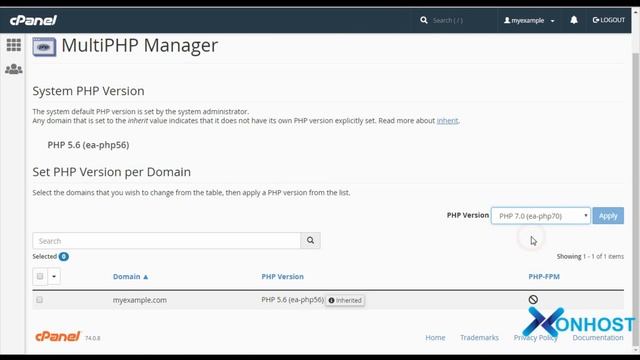Click the MultiPHP Manager page icon
Screen dimensions: 640x360
click(44, 47)
